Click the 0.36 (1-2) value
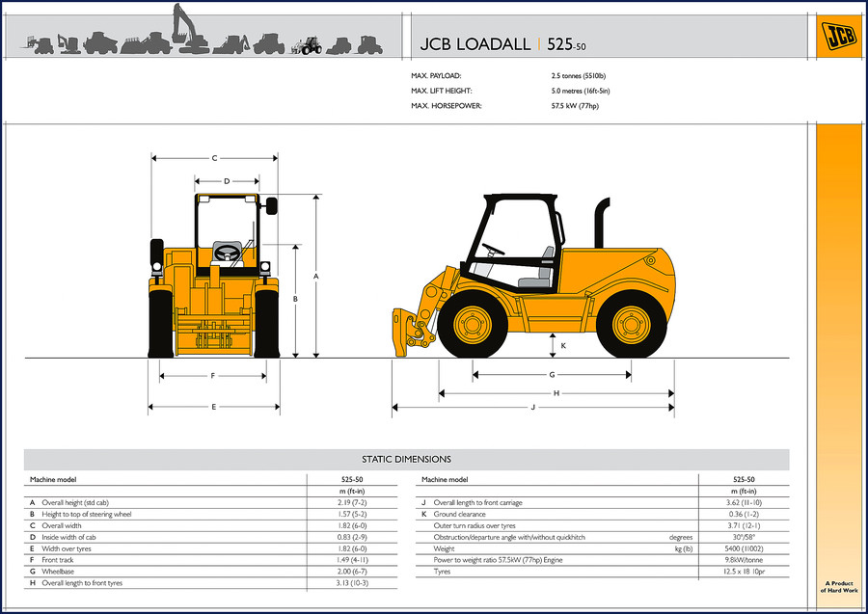Screen dimensions: 868x614 pos(744,515)
